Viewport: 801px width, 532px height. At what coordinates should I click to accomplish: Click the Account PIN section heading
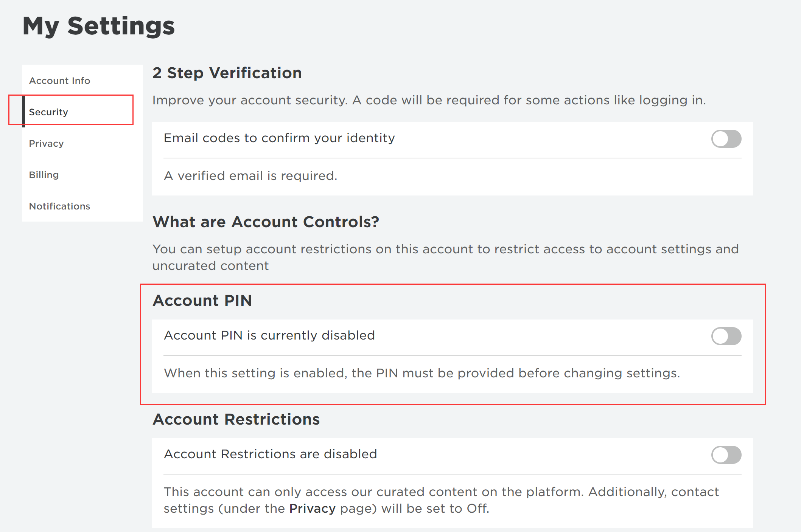202,301
